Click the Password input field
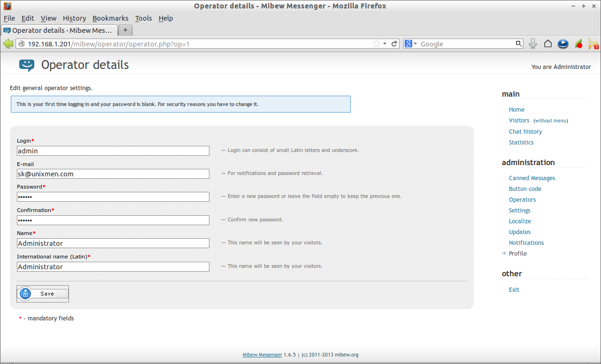 click(113, 197)
